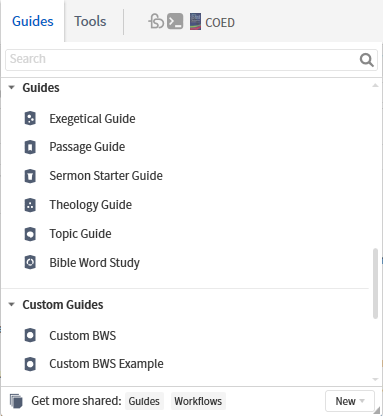383x416 pixels.
Task: Click the vertical scrollbar thumb
Action: [375, 283]
